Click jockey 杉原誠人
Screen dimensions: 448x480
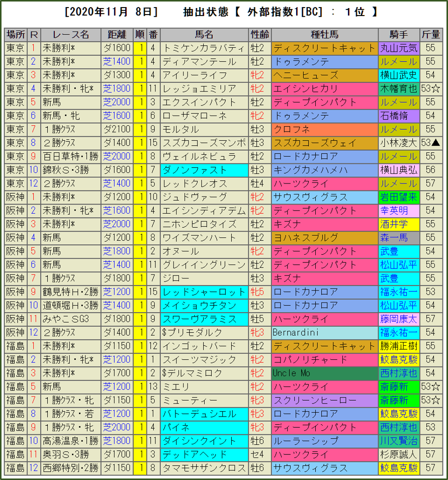[x=399, y=454]
